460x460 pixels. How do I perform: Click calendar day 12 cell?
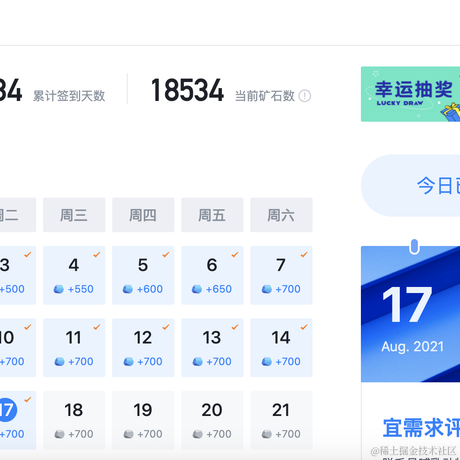(x=143, y=348)
